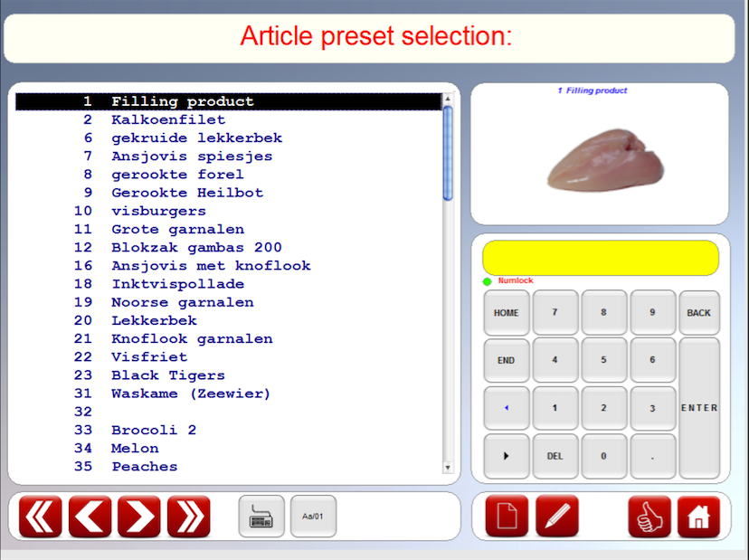This screenshot has width=749, height=560.
Task: Tap keypad digit 7
Action: (x=555, y=312)
